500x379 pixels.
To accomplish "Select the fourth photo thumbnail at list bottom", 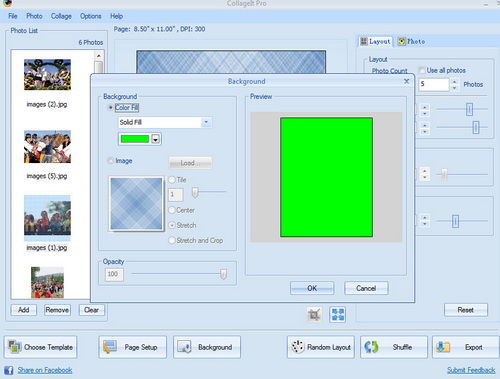I will point(47,282).
